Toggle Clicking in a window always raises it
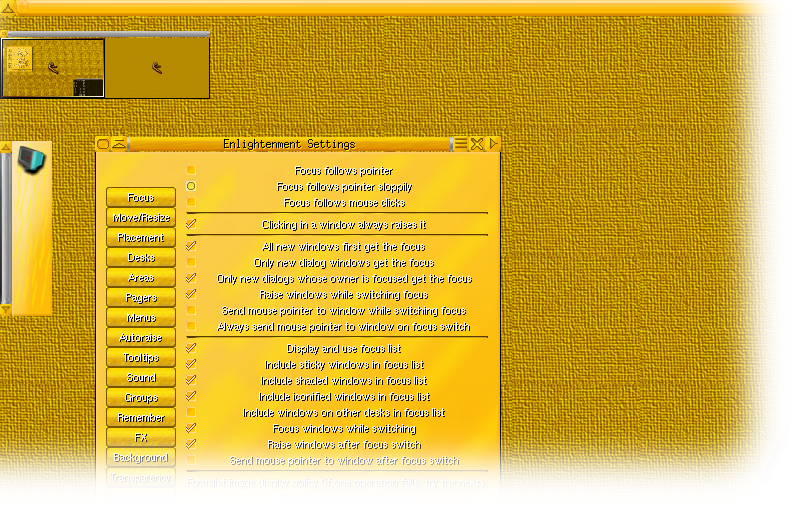The height and width of the screenshot is (525, 800). [x=191, y=224]
